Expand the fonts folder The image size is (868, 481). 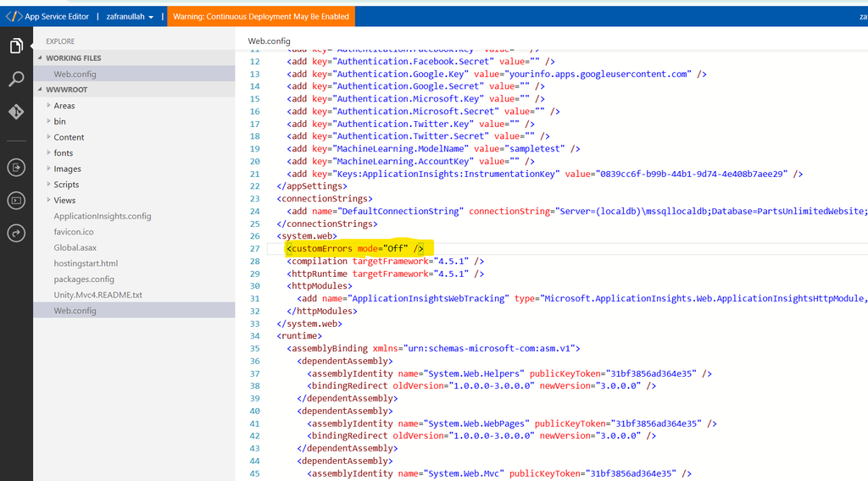(x=48, y=152)
